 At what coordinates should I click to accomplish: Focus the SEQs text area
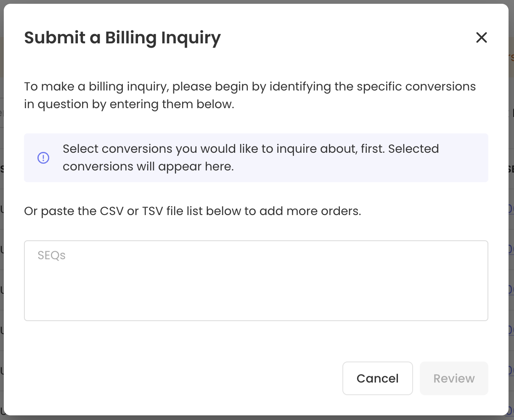click(x=256, y=281)
